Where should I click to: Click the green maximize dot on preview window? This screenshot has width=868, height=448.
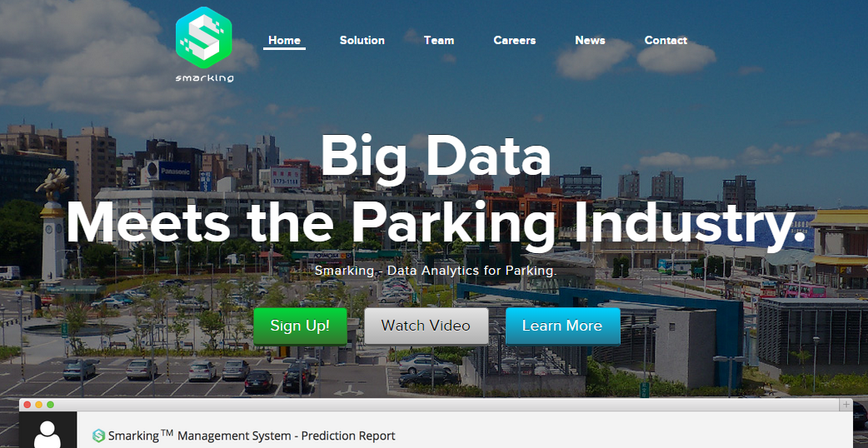coord(50,405)
